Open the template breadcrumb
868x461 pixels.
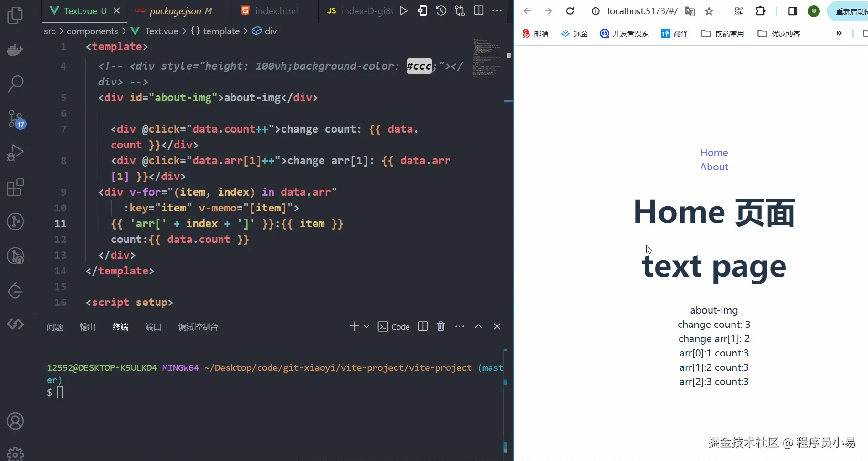pyautogui.click(x=215, y=31)
